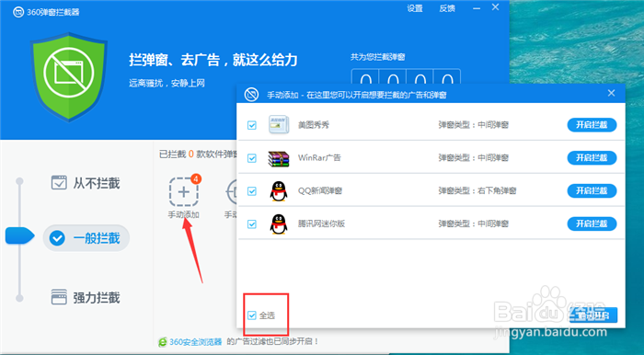Click 弹窗类型：右下角弹窗 text

[477, 191]
